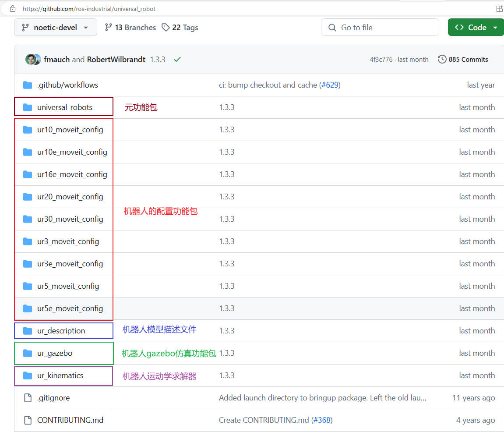Focus the Go to file search field
The width and height of the screenshot is (504, 432).
point(380,27)
